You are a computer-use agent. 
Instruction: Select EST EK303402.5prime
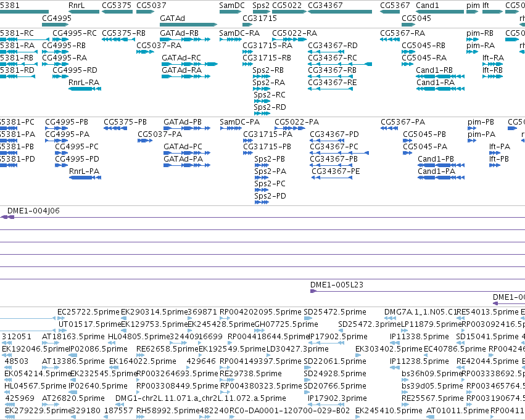click(389, 349)
